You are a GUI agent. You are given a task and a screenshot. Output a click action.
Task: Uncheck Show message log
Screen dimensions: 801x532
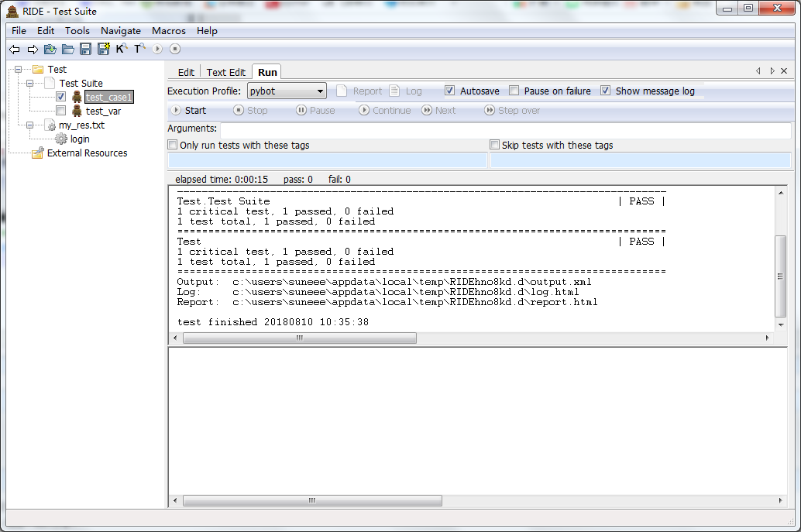[606, 91]
